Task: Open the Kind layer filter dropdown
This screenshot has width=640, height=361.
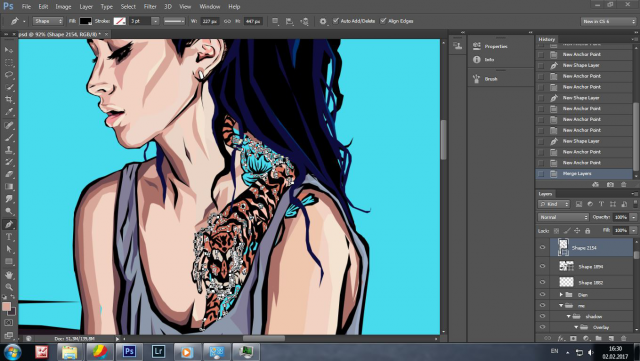Action: [x=553, y=204]
